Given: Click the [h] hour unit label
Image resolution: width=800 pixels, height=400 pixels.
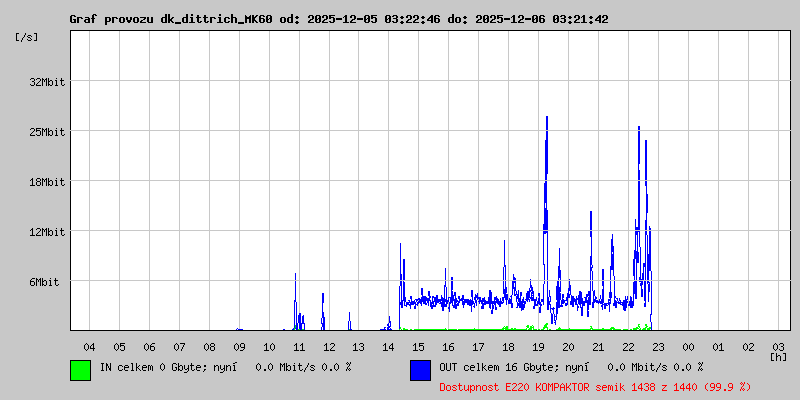Looking at the screenshot, I should tap(778, 356).
